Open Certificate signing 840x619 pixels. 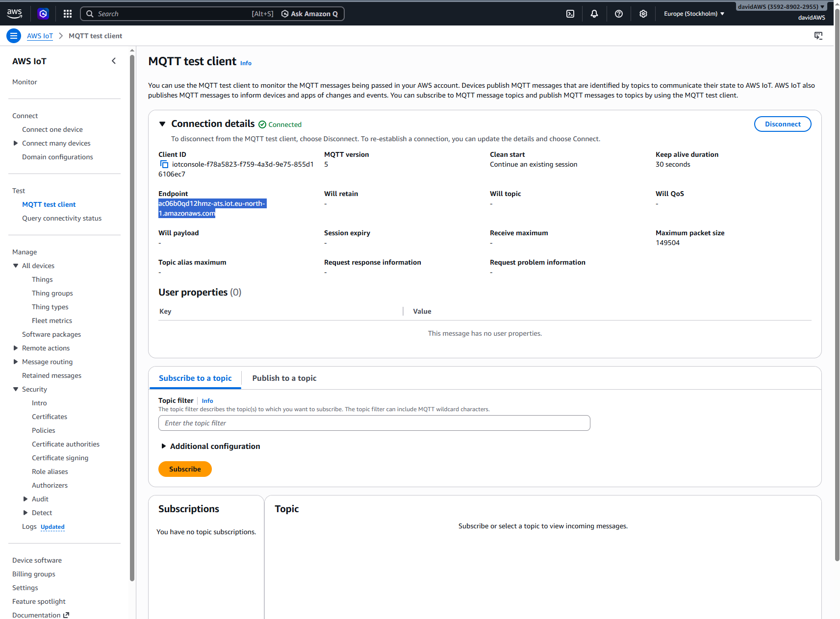click(60, 458)
